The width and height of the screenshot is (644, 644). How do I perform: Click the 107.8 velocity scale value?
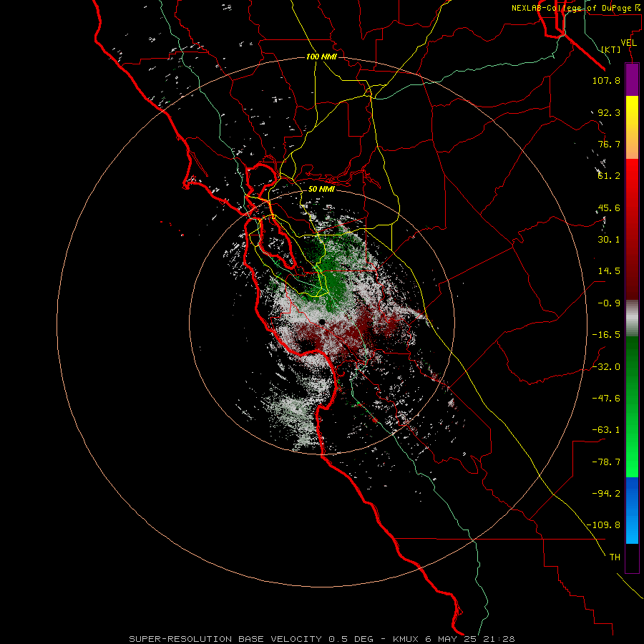coord(606,80)
